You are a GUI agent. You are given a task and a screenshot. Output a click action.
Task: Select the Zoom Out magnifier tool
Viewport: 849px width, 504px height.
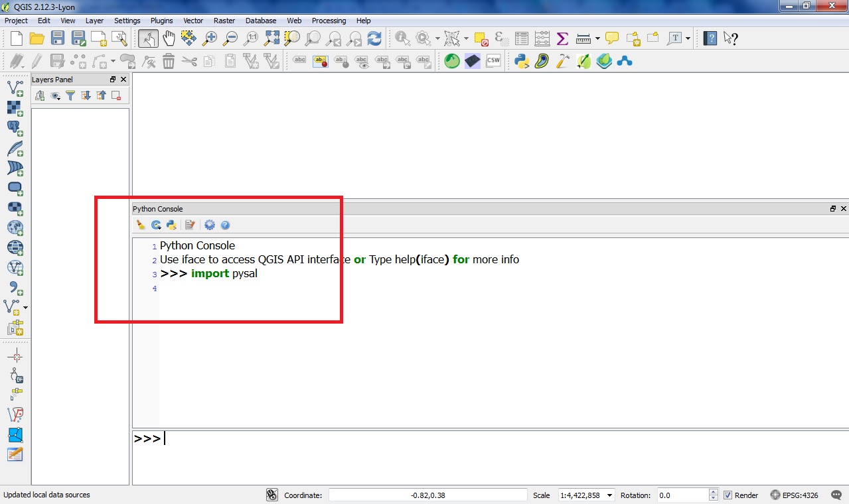[230, 38]
